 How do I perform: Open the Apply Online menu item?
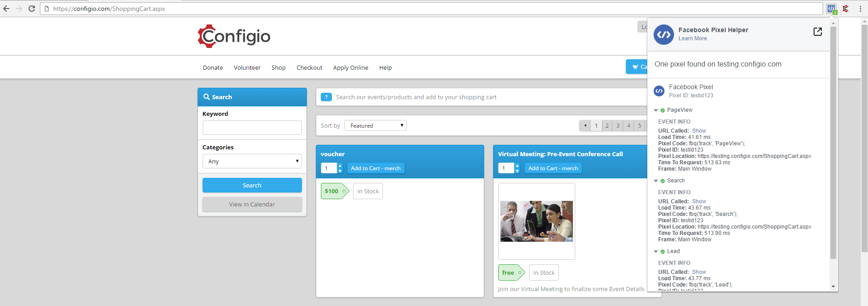[350, 67]
